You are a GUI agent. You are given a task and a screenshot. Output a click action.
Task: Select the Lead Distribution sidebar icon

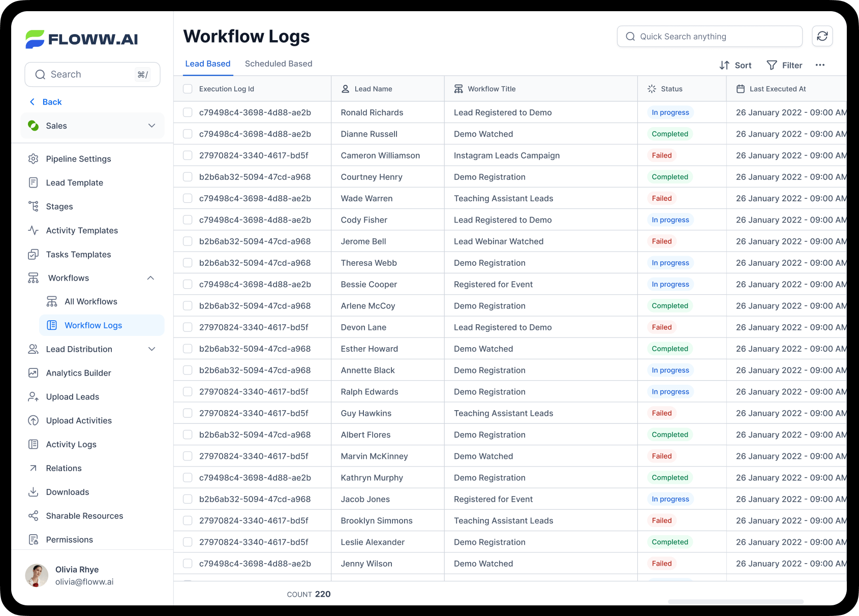pos(33,349)
